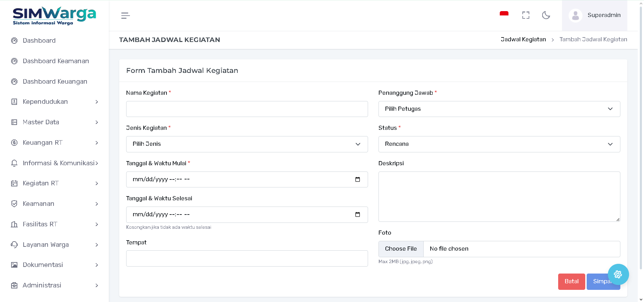Open calendar picker for Tanggal & Waktu Selesai
This screenshot has width=644, height=302.
pos(357,215)
